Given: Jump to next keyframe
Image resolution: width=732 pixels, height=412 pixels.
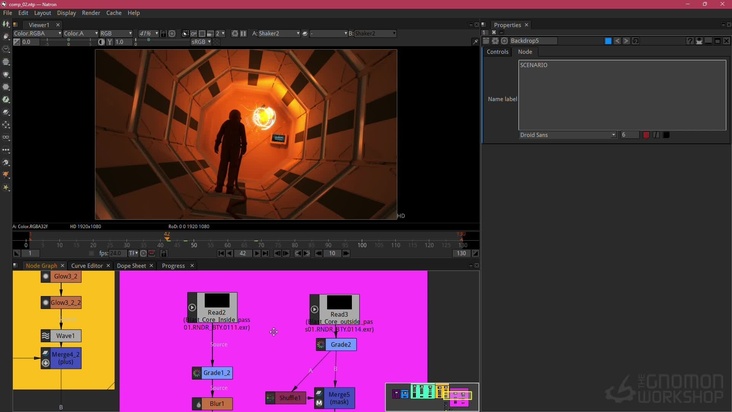Looking at the screenshot, I should [x=306, y=253].
